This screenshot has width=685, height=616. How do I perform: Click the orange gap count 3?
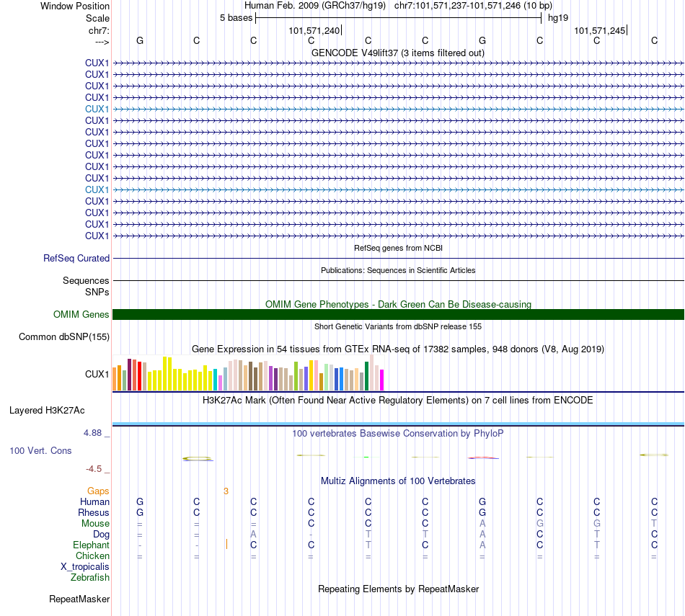tap(226, 491)
